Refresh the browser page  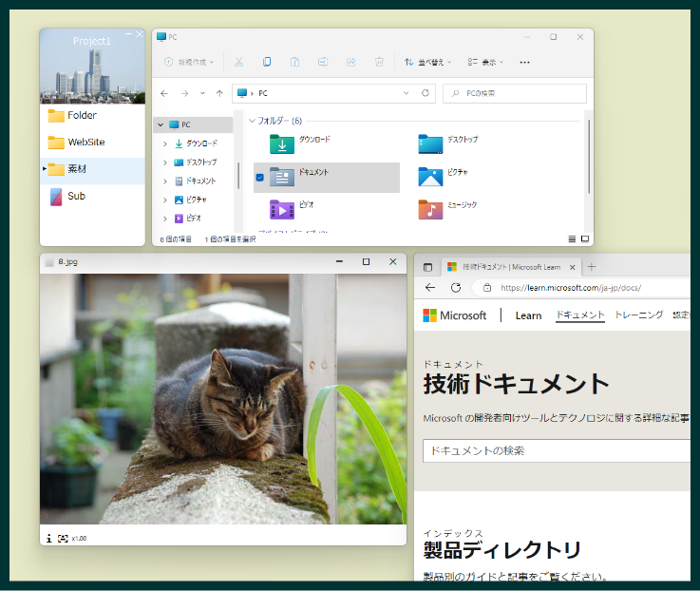tap(456, 287)
